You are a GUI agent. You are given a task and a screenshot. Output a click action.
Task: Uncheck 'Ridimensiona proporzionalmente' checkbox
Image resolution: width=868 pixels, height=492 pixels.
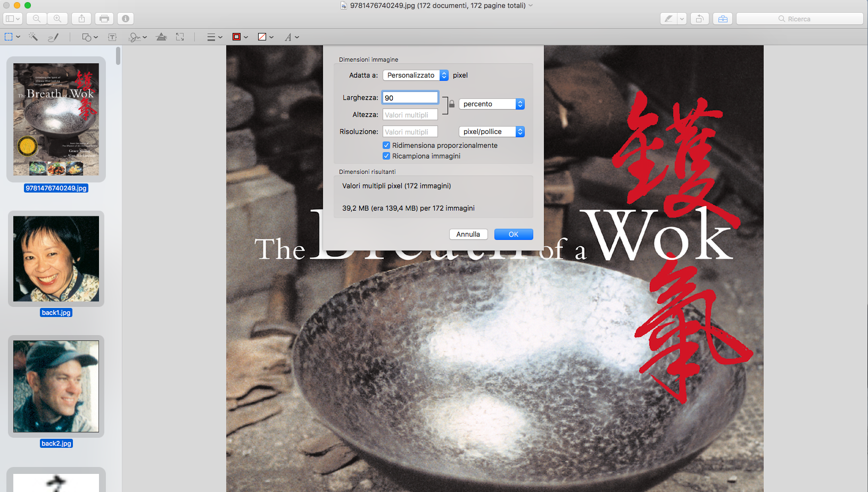(386, 145)
